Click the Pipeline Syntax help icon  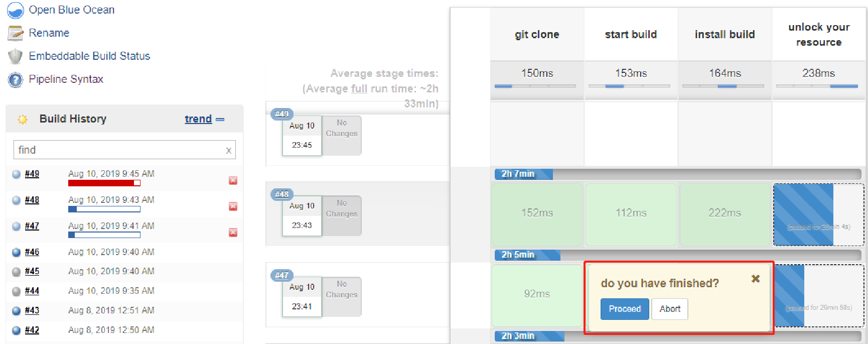15,79
